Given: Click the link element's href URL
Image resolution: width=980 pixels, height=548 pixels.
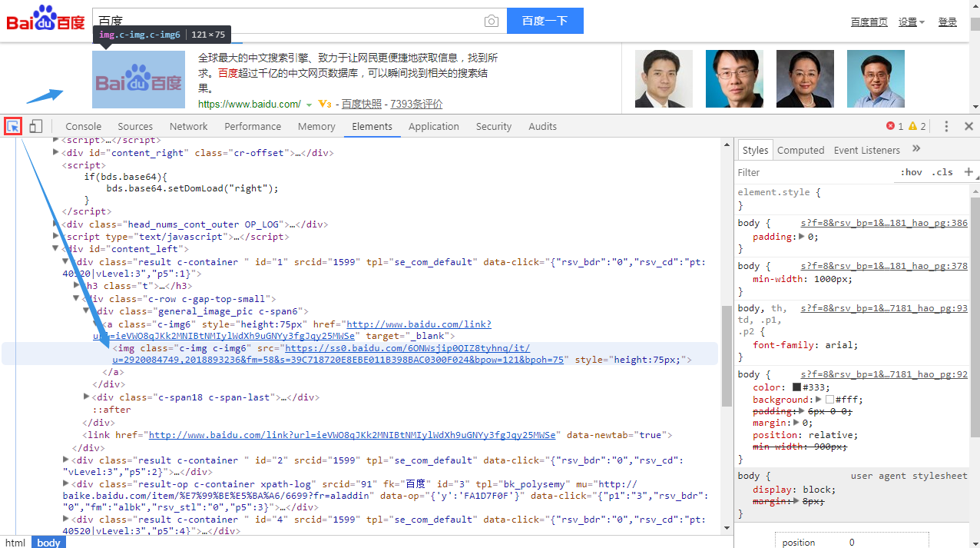Looking at the screenshot, I should [x=352, y=435].
